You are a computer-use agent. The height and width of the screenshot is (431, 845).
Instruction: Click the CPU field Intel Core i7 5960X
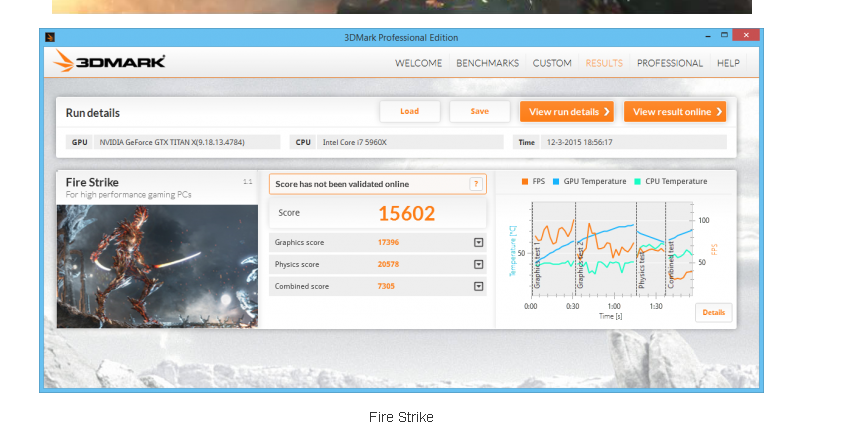410,142
